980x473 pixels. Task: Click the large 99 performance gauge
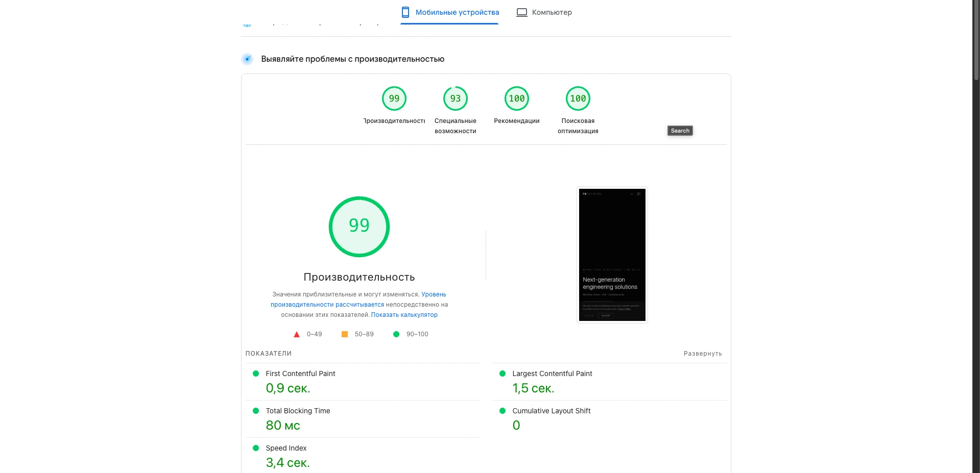tap(359, 227)
